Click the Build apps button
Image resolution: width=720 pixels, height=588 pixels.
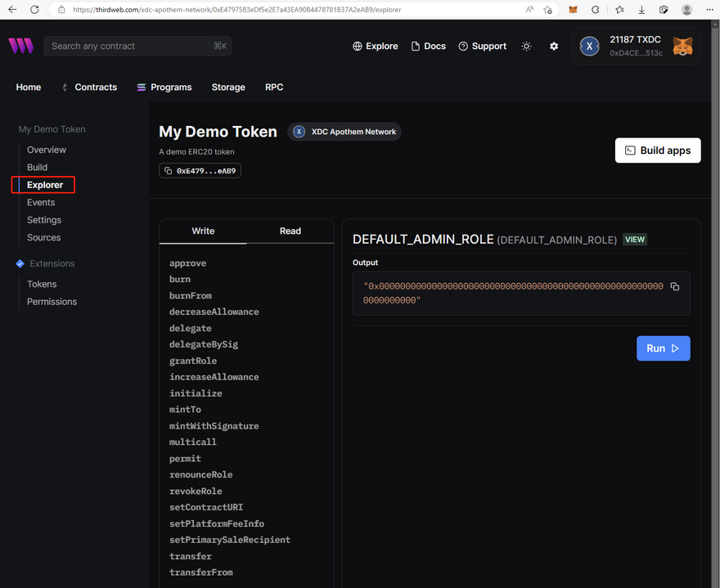[x=658, y=150]
